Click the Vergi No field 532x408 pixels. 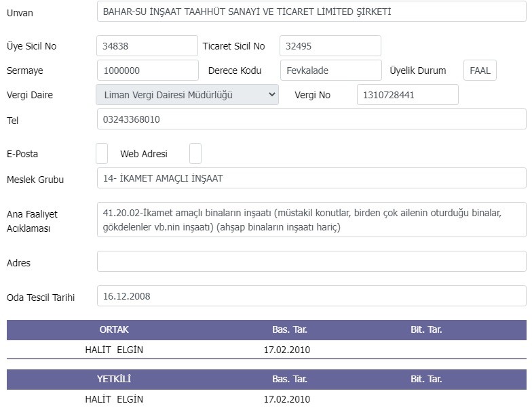pos(408,95)
